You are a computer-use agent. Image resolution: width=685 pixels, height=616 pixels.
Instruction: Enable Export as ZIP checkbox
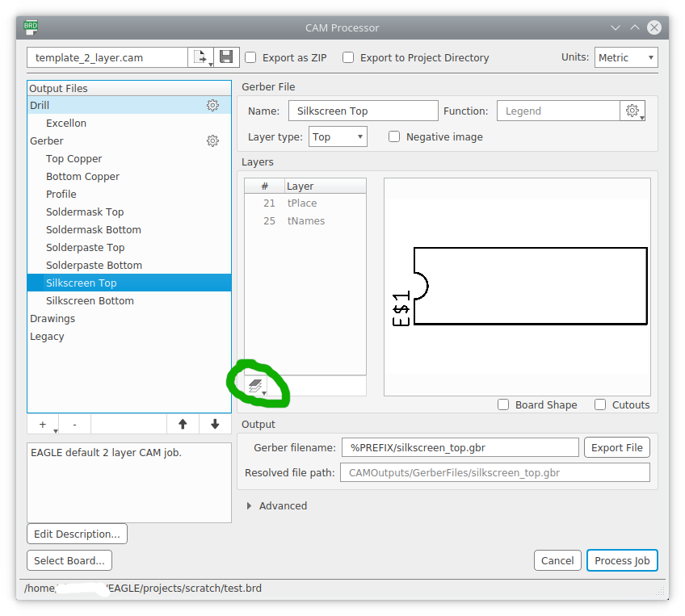click(250, 57)
